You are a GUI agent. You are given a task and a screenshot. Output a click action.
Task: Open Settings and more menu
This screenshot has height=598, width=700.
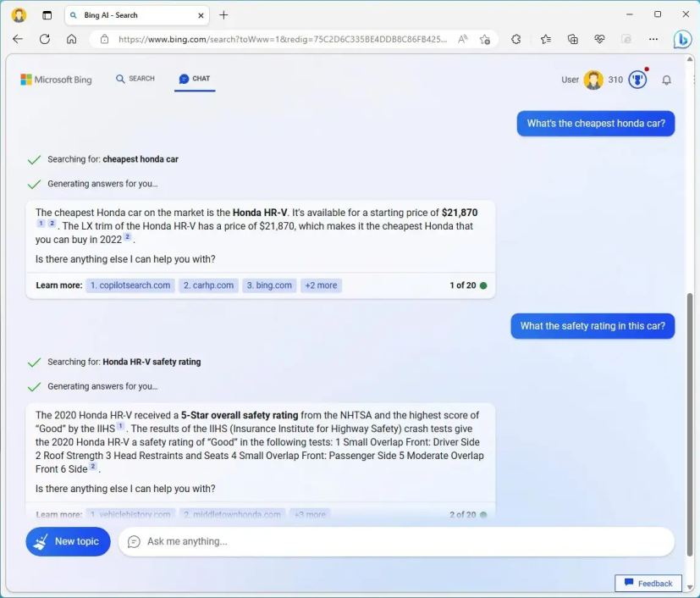tap(653, 39)
